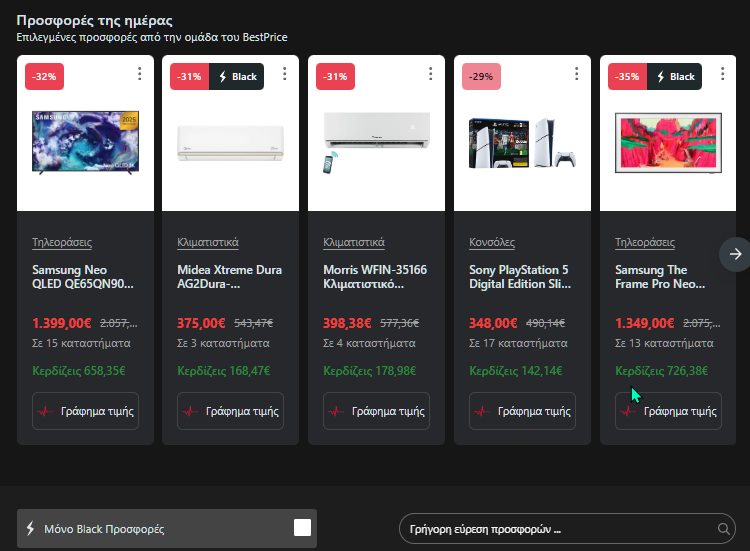Click the search magnifier icon in offers search

click(723, 529)
